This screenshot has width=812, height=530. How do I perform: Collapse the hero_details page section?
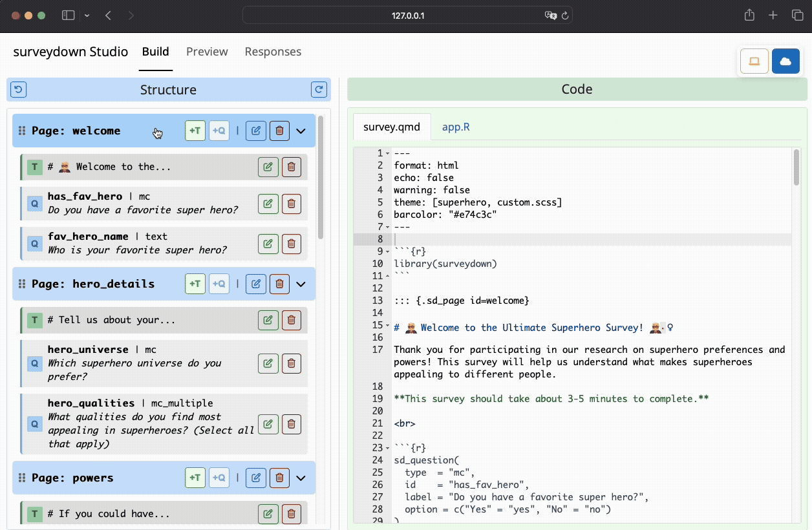(301, 284)
